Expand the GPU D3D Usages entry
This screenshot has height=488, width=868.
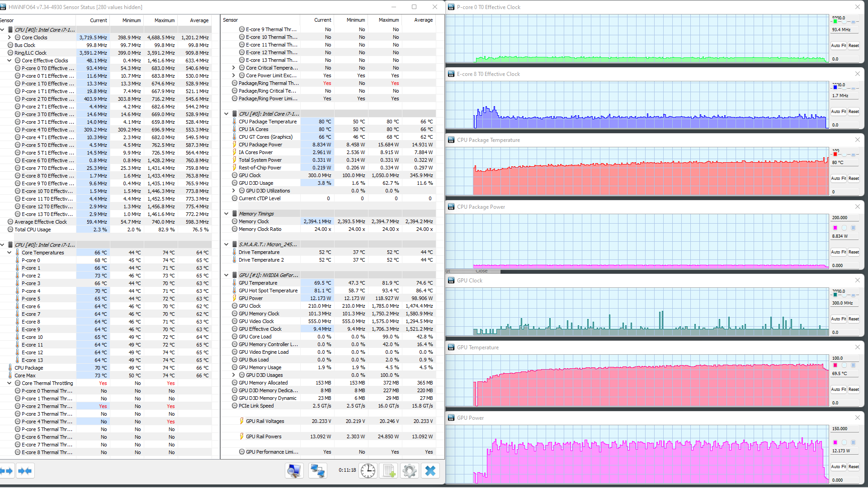pyautogui.click(x=234, y=375)
